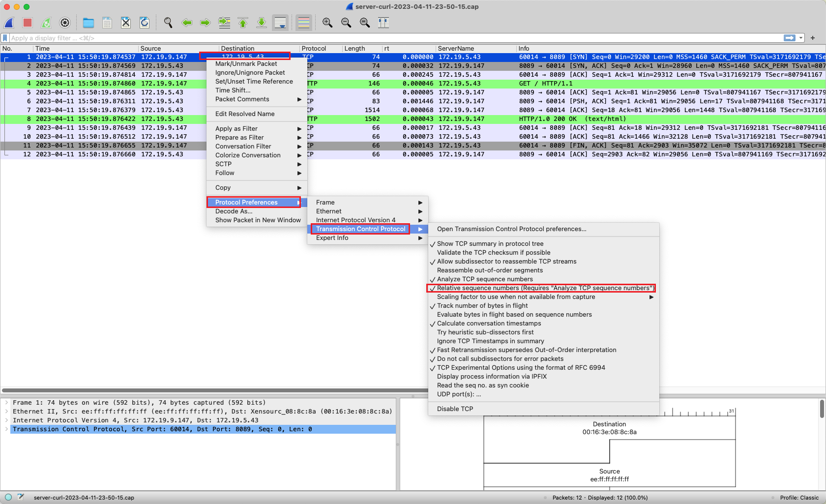
Task: Choose Show Packet in New Window
Action: point(258,220)
